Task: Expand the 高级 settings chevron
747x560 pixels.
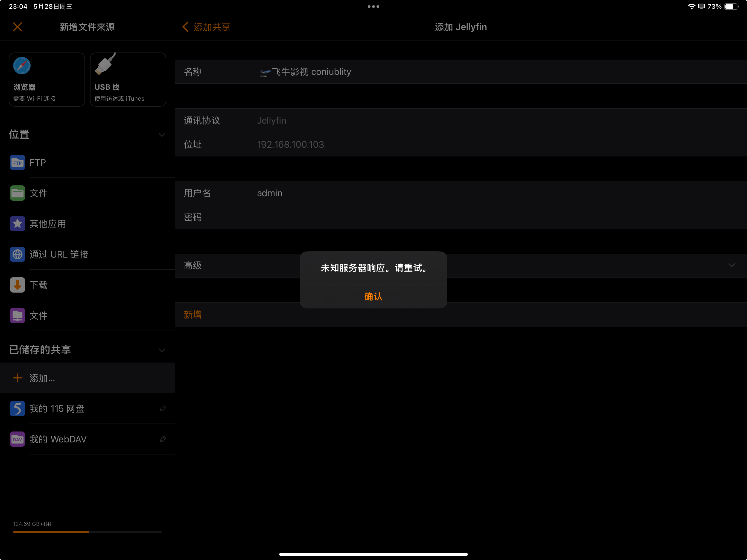Action: [731, 265]
